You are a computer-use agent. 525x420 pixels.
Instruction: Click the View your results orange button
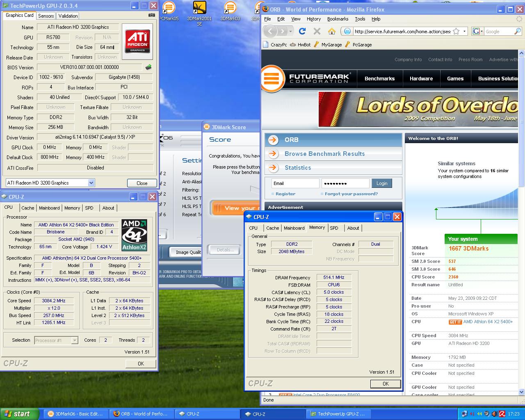235,208
